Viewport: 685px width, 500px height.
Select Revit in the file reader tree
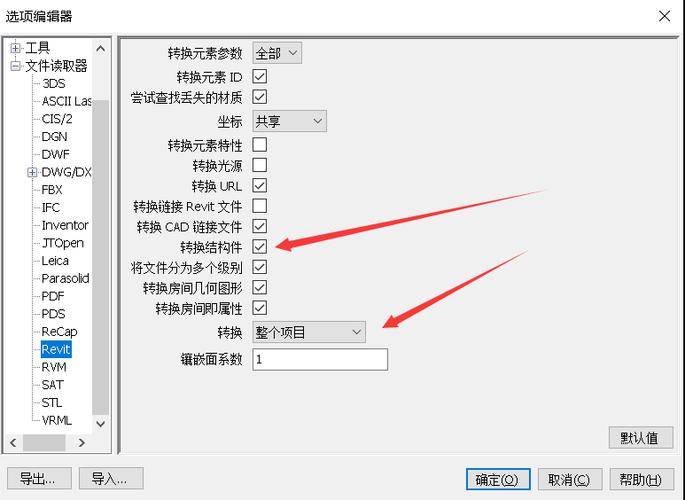tap(56, 349)
